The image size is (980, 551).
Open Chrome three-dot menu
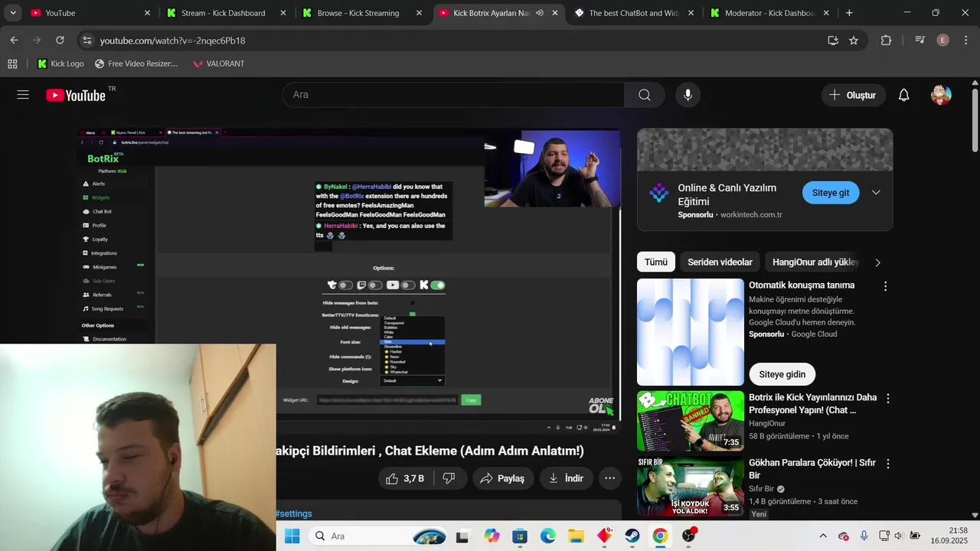coord(965,41)
